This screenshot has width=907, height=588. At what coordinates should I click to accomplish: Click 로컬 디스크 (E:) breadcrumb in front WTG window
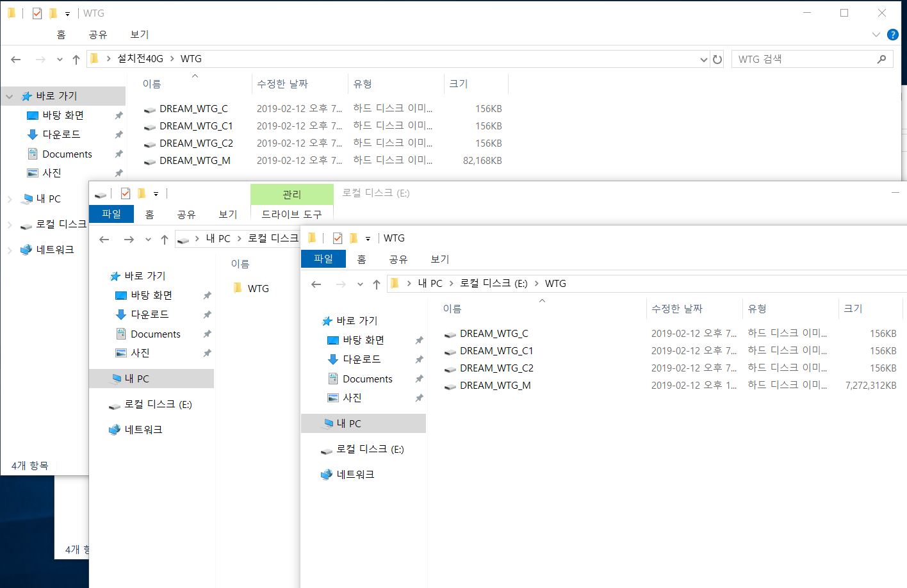tap(493, 283)
